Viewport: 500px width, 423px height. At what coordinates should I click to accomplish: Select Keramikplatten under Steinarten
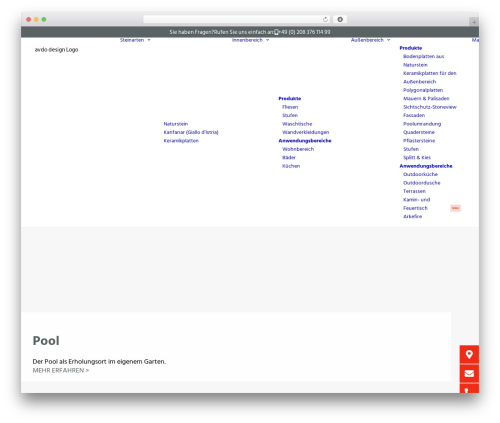181,141
